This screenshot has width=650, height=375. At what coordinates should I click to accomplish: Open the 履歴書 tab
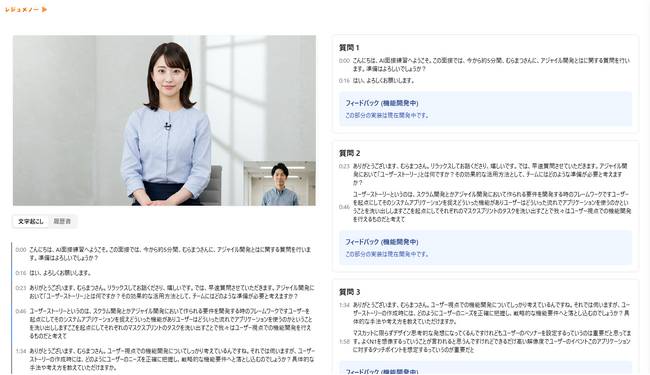[62, 221]
